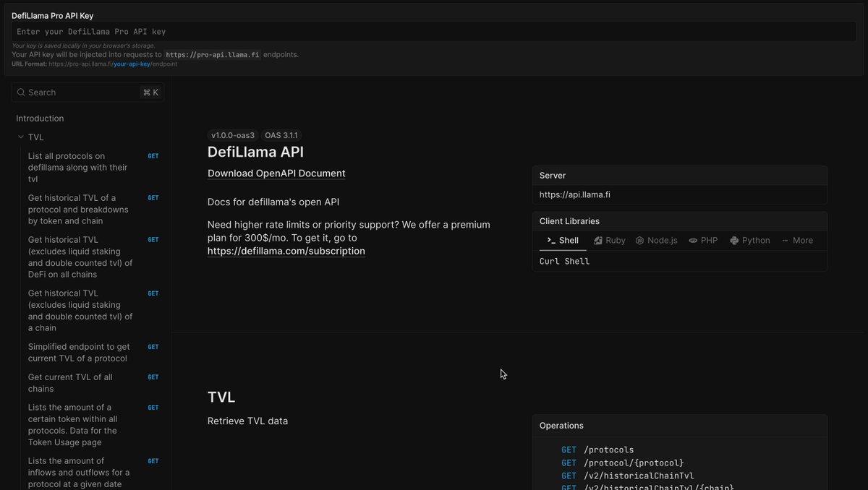Select the Ruby gem icon
Image resolution: width=868 pixels, height=490 pixels.
pyautogui.click(x=598, y=241)
